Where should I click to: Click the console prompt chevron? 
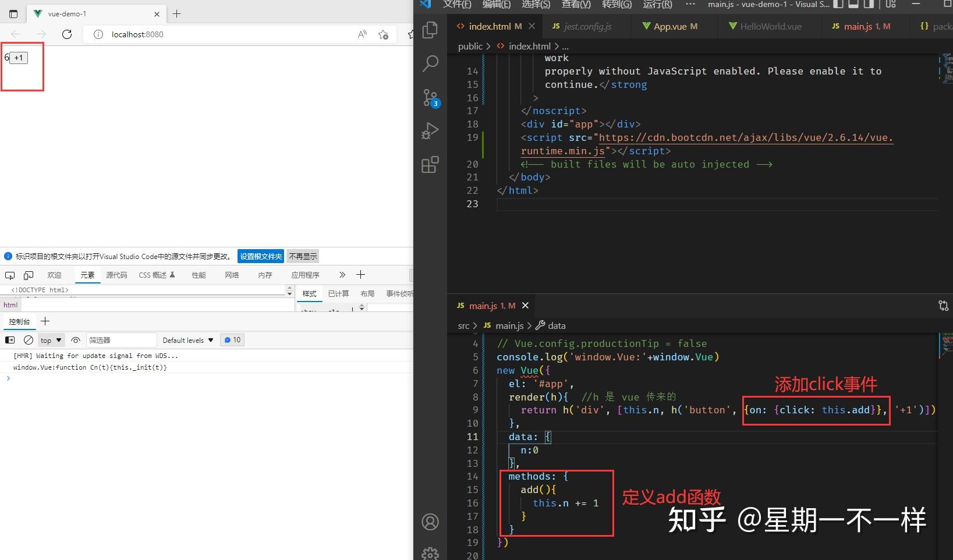point(8,378)
